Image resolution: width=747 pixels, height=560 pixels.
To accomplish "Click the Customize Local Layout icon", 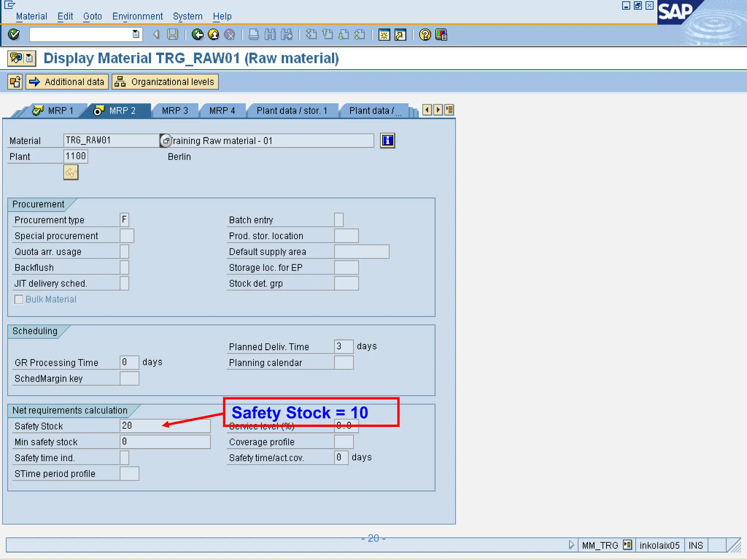I will [441, 35].
